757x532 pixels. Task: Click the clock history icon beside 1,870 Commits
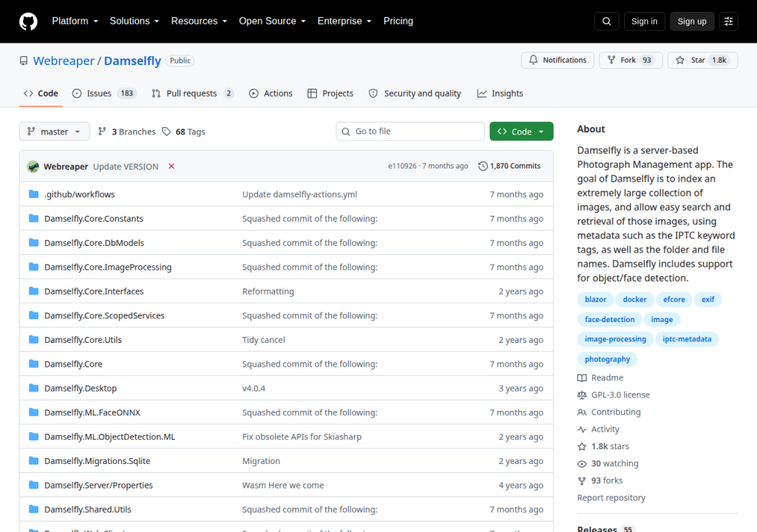pos(482,166)
